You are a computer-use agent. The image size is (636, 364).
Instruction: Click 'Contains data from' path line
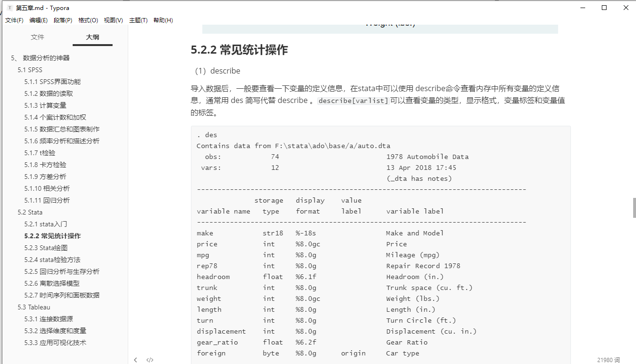coord(294,146)
